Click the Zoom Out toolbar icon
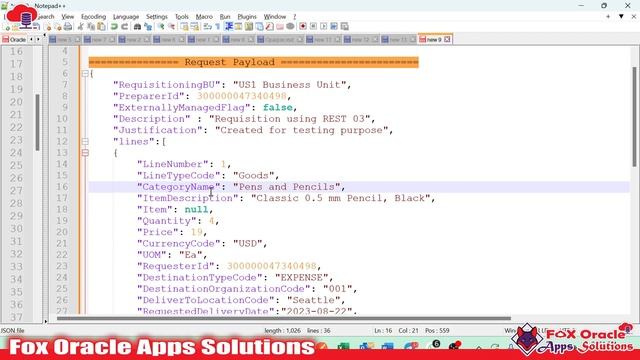640x360 pixels. (172, 27)
